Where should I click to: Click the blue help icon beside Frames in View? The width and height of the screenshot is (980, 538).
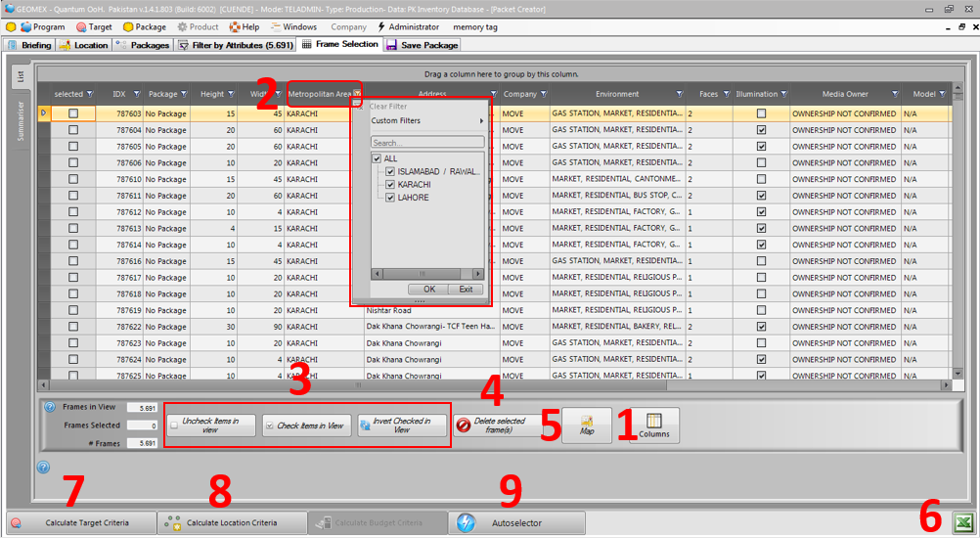point(50,407)
